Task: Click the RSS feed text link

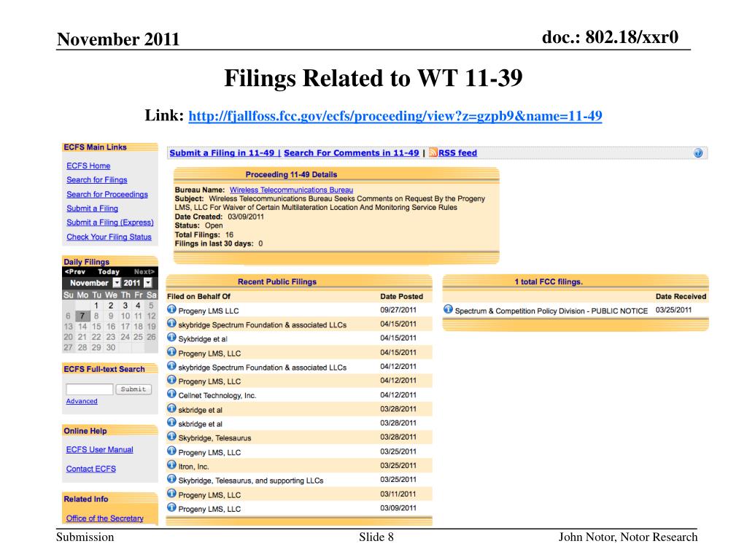Action: pos(457,153)
